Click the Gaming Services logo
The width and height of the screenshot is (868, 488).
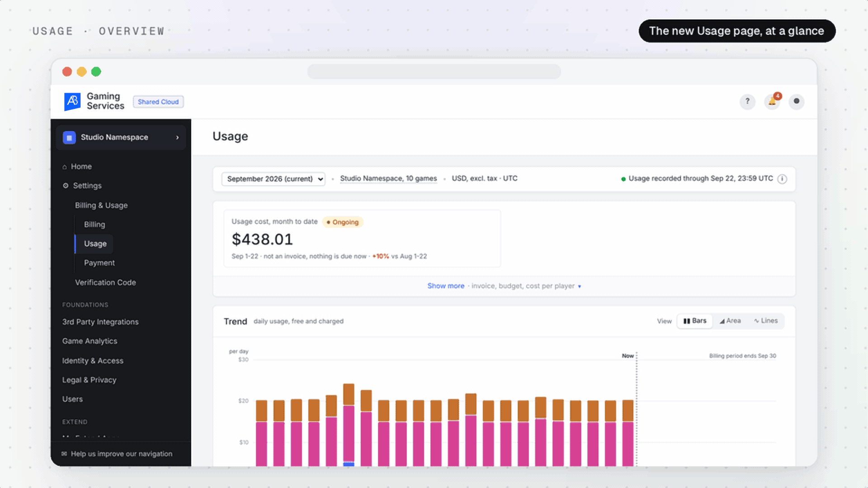[72, 102]
